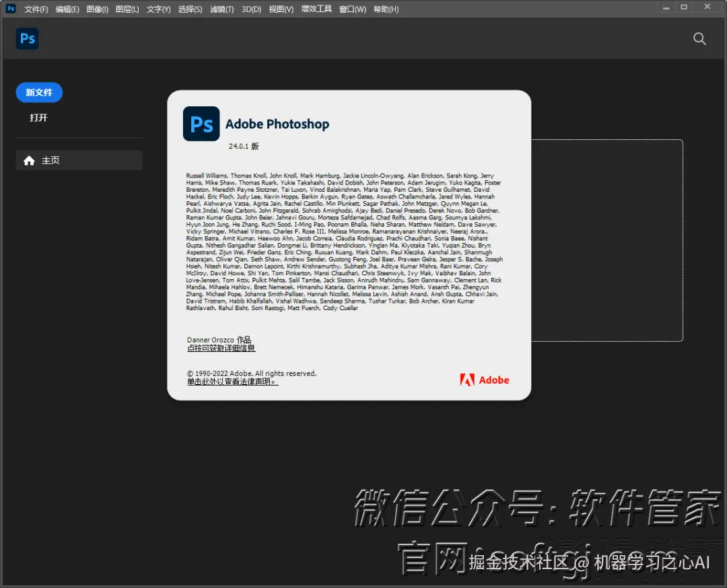Open the 增效工具 menu
Image resolution: width=727 pixels, height=588 pixels.
coord(316,9)
